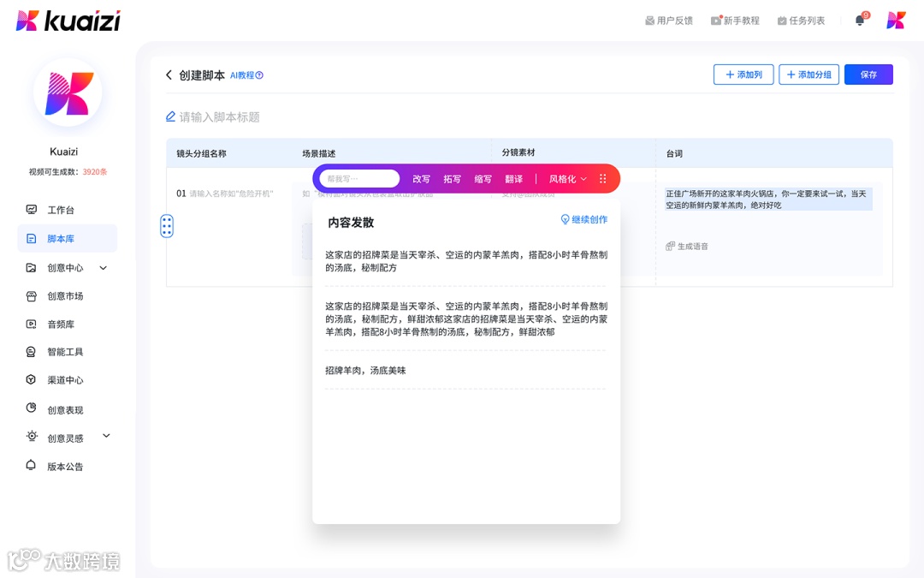Click the 继续创作 link
This screenshot has width=924, height=578.
click(585, 220)
